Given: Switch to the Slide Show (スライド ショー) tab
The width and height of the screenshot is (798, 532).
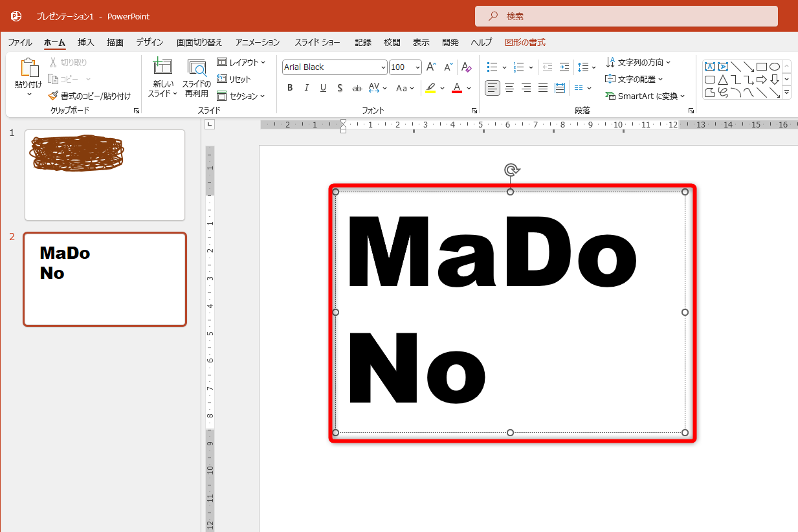Looking at the screenshot, I should [x=317, y=42].
